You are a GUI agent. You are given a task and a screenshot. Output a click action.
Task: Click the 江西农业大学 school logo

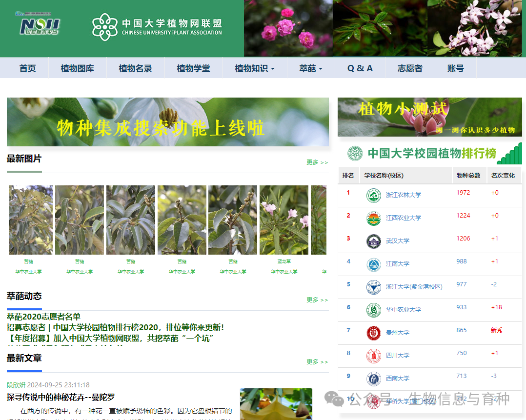(373, 218)
